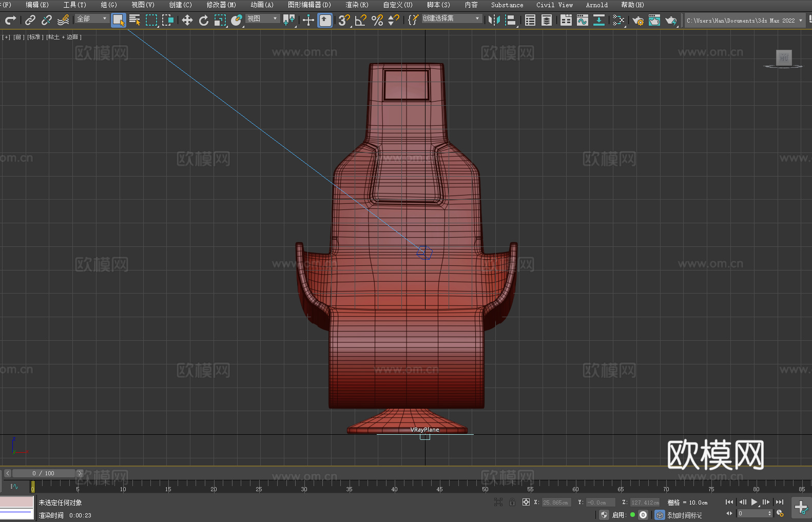This screenshot has height=522, width=812.
Task: Go to start of animation
Action: click(729, 502)
